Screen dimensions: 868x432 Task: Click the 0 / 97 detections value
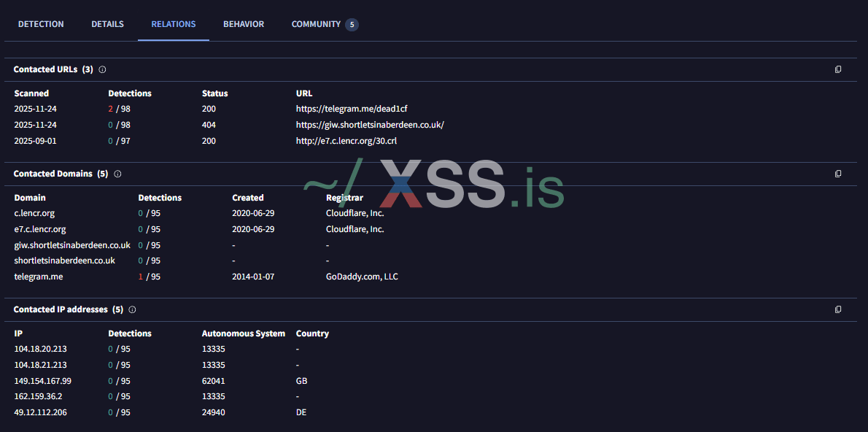[119, 142]
